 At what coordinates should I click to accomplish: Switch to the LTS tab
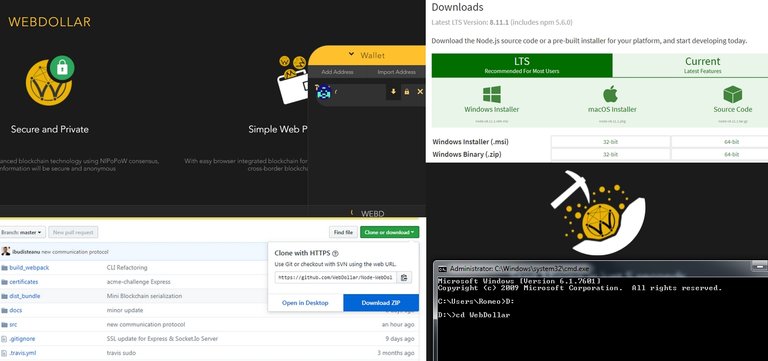tap(522, 65)
